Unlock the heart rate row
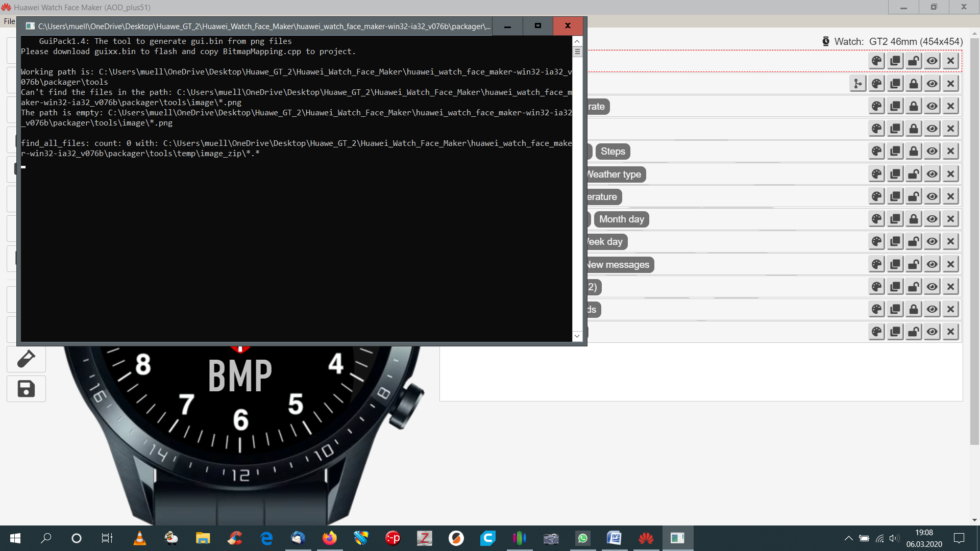The height and width of the screenshot is (551, 980). [x=914, y=106]
